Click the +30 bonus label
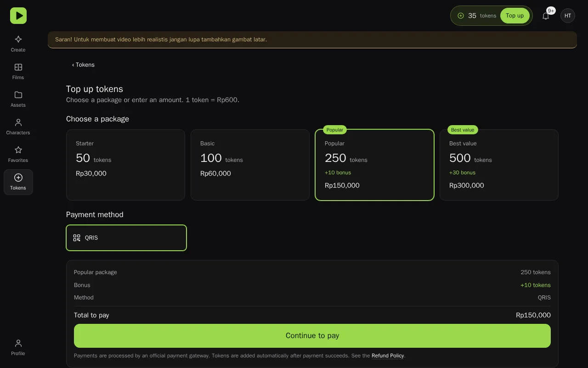This screenshot has height=368, width=588. (x=462, y=172)
